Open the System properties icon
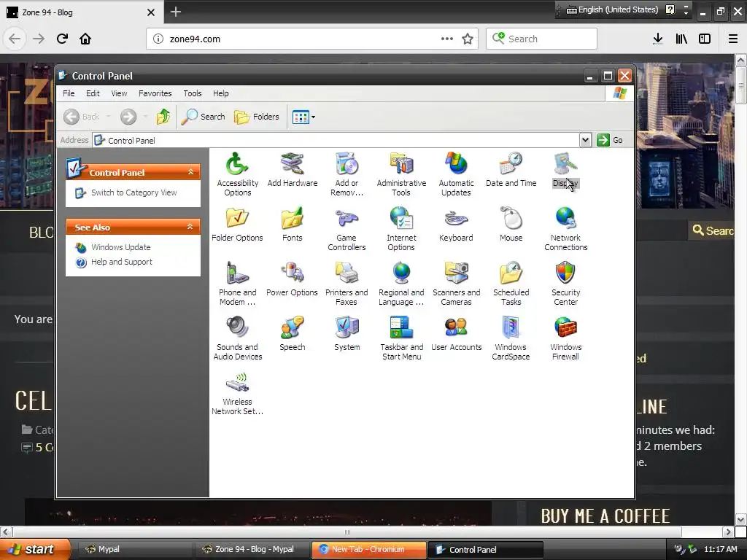Screen dimensions: 747x560 click(x=347, y=333)
